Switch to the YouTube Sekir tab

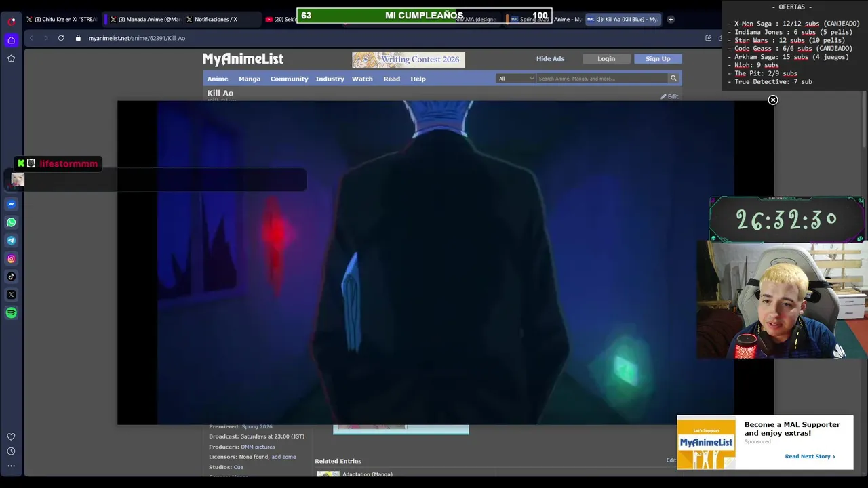tap(281, 20)
